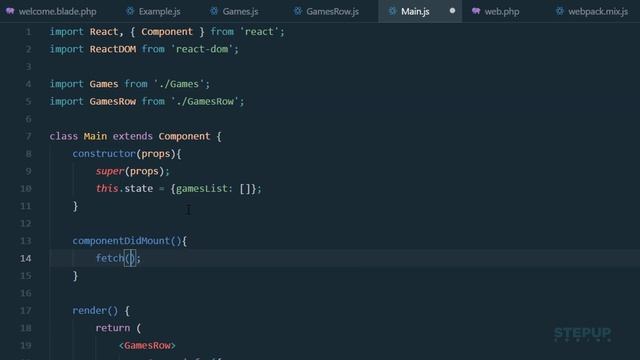Click the welcome.blade.php file icon
This screenshot has width=640, height=360.
10,11
